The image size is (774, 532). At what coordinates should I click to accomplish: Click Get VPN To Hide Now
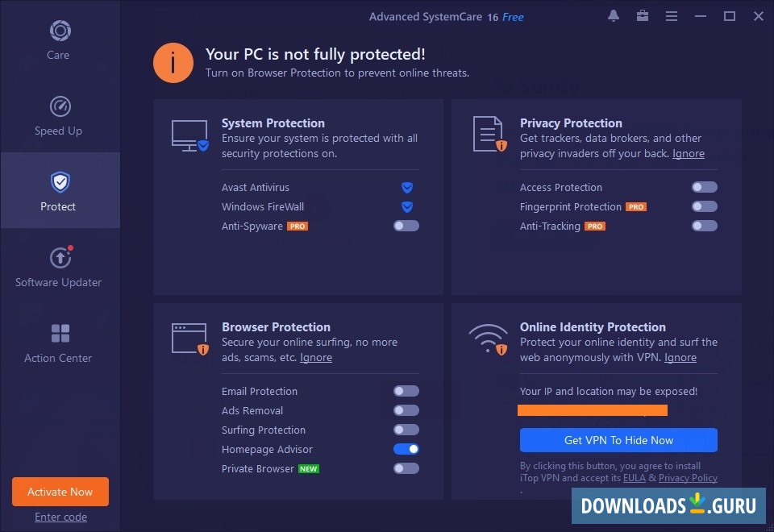(x=618, y=440)
